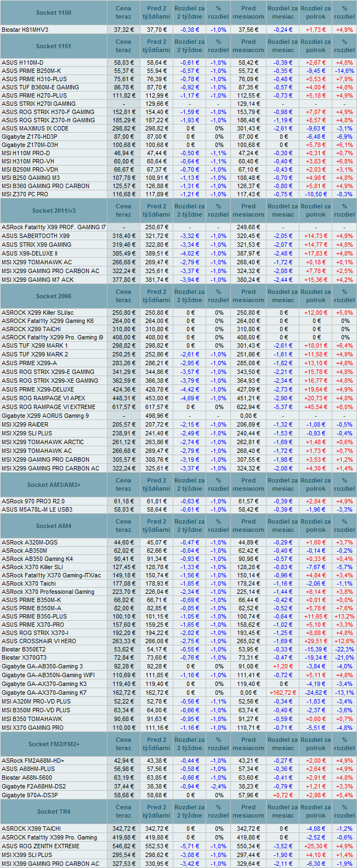Click ASUS PRIME B350-PLUS name
This screenshot has height=868, width=357.
tap(35, 616)
